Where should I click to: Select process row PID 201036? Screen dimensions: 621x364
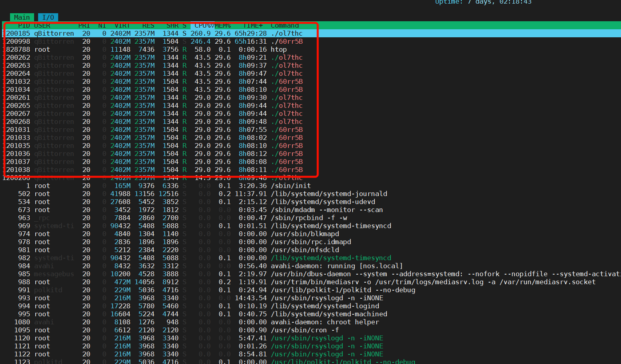[x=311, y=154]
